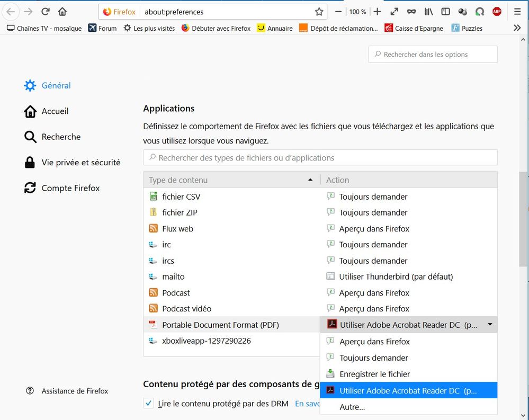The image size is (529, 420).
Task: Open the Library icon in the toolbar
Action: 428,12
